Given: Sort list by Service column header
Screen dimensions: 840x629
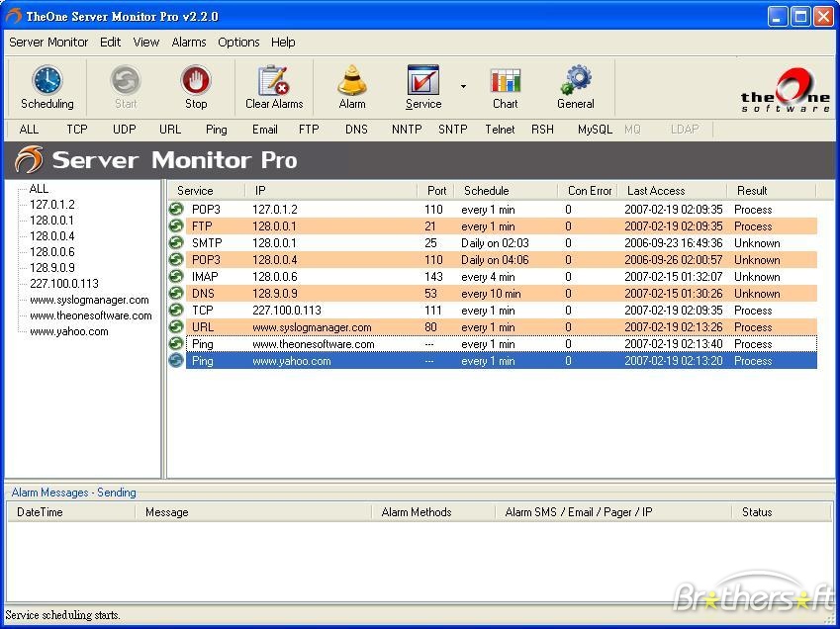Looking at the screenshot, I should [x=206, y=191].
